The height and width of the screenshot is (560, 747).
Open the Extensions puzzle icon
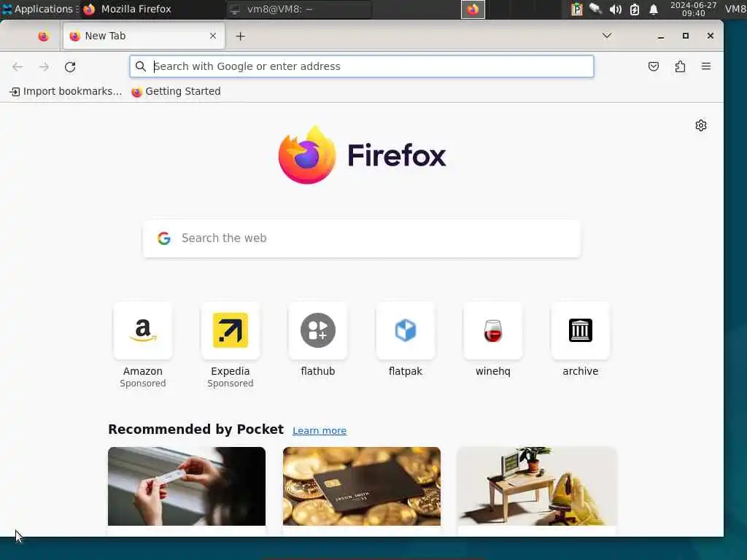(x=681, y=66)
